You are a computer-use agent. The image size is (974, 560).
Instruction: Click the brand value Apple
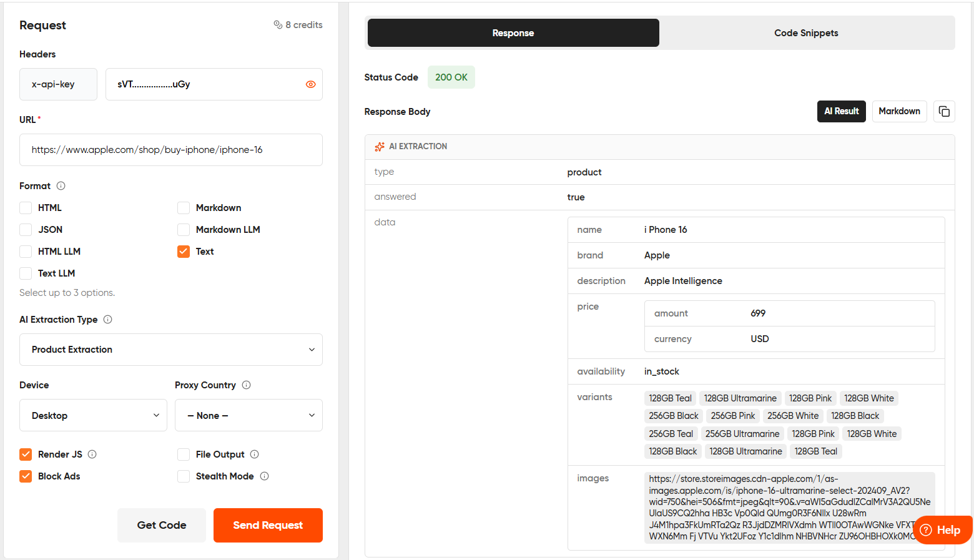coord(657,255)
